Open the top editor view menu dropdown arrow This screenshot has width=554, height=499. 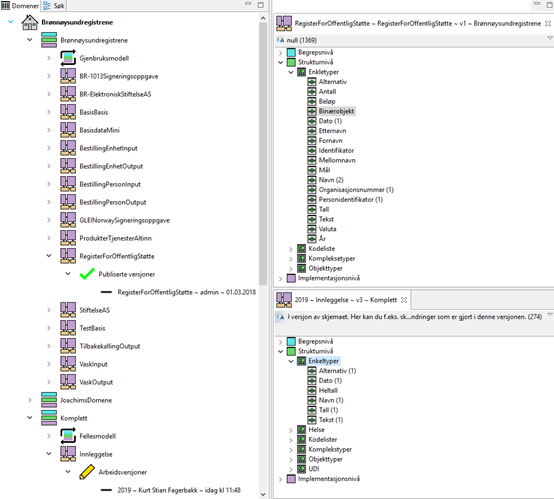tap(550, 38)
